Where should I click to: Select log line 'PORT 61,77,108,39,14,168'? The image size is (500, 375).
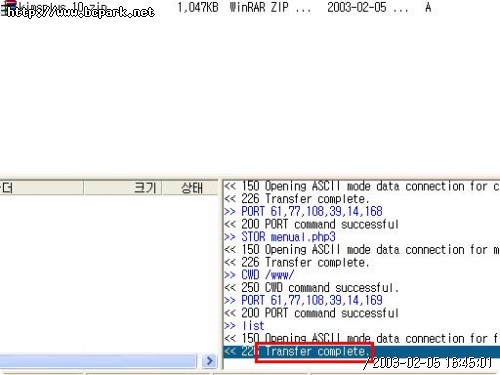(303, 211)
